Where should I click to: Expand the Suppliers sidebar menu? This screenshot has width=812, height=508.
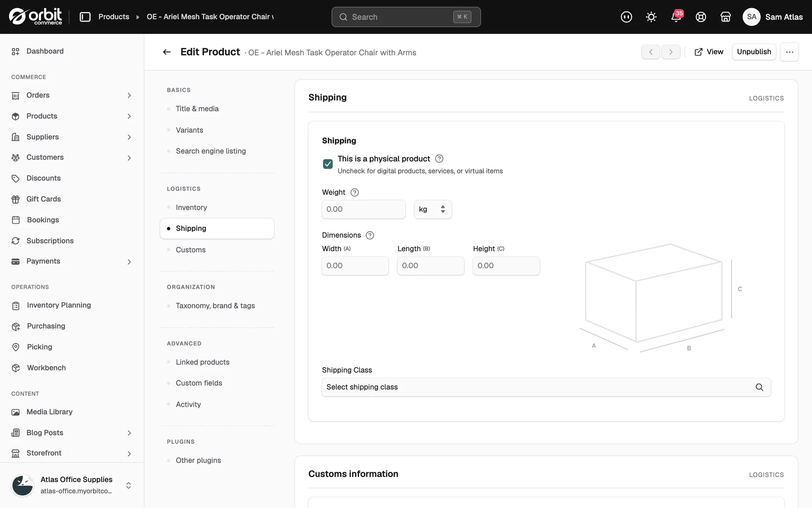point(129,137)
